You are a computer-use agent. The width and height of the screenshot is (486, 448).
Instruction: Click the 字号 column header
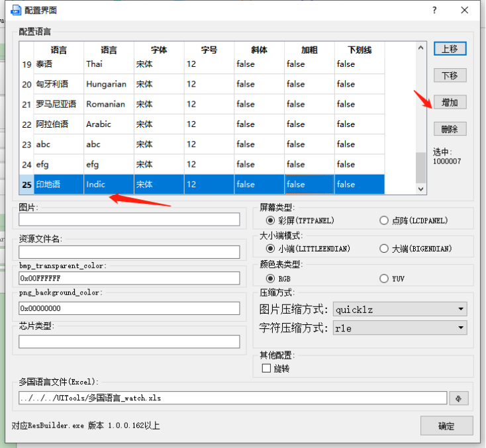(209, 50)
